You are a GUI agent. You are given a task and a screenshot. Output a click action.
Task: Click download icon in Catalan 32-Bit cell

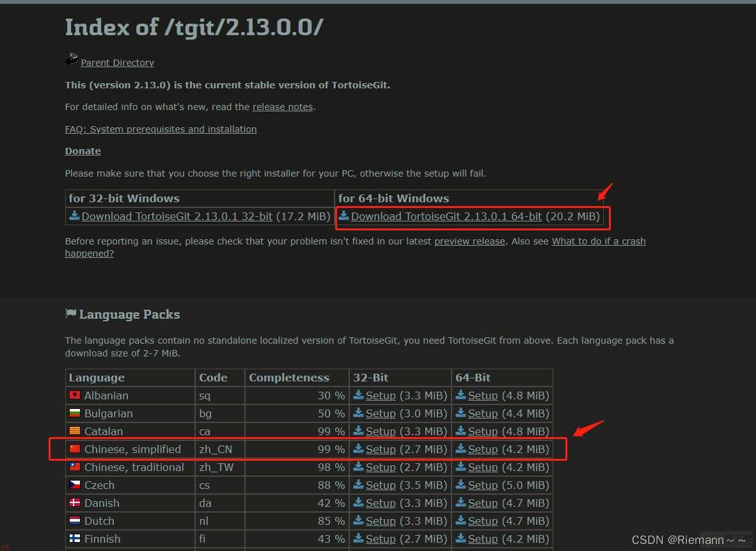click(x=358, y=431)
